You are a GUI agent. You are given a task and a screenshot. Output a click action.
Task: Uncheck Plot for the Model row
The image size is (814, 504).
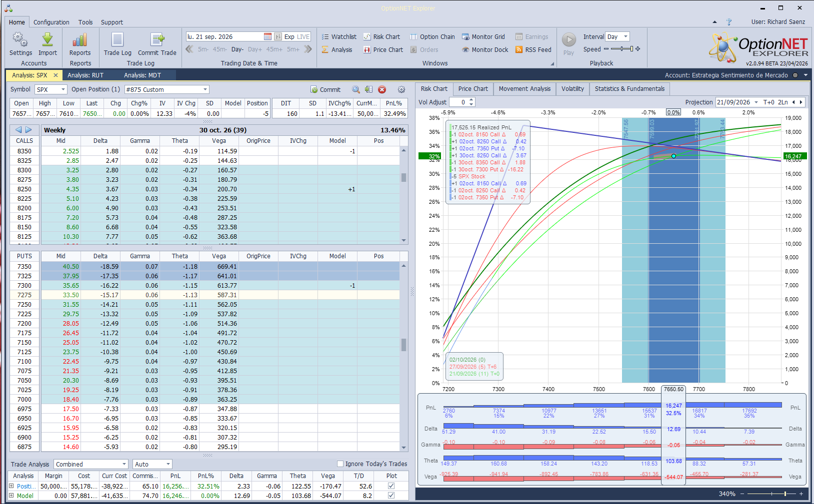391,496
